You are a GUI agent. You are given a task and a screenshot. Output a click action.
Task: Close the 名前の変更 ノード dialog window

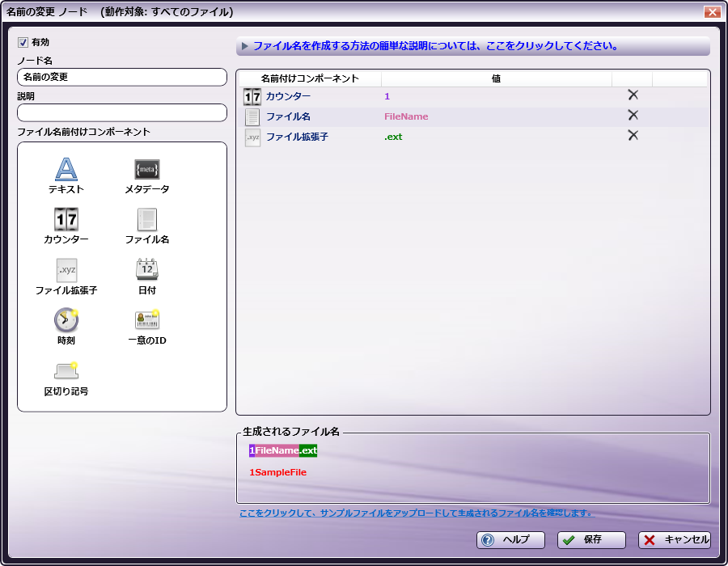click(712, 11)
